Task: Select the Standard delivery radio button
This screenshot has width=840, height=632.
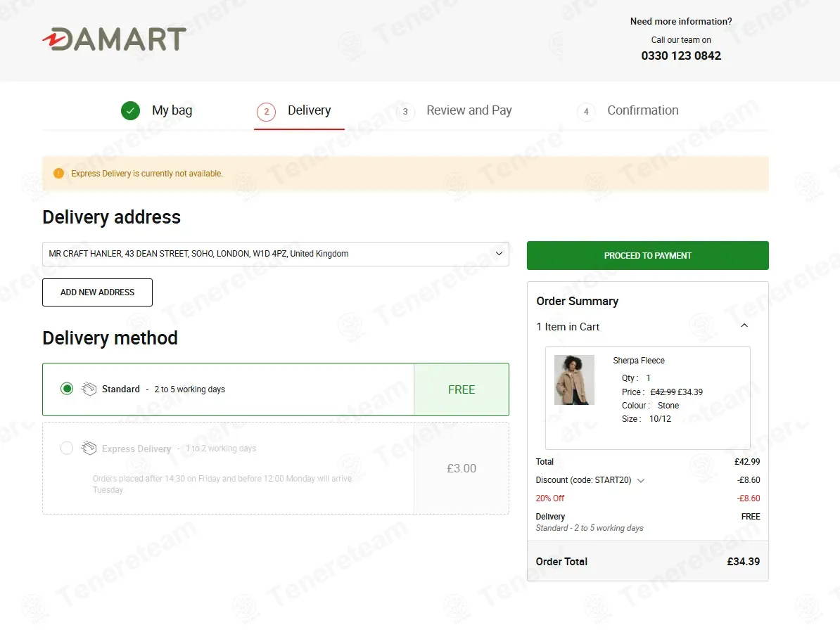Action: coord(67,389)
